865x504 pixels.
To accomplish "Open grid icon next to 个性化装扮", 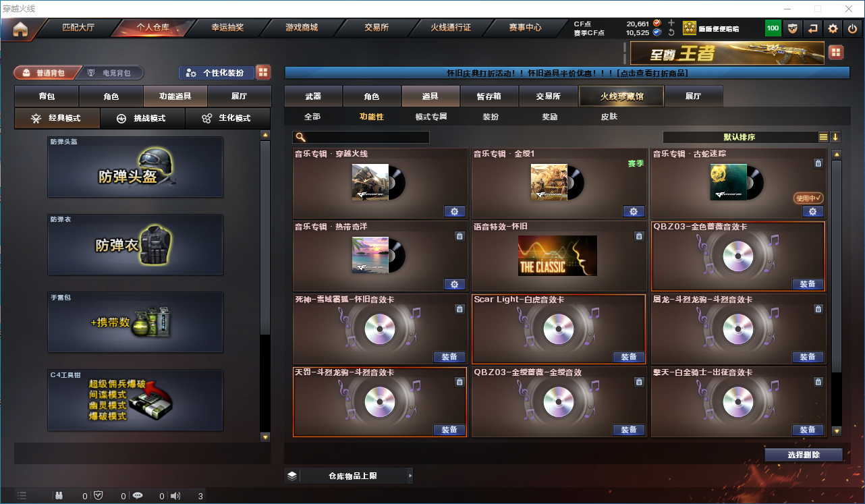I will pos(263,72).
